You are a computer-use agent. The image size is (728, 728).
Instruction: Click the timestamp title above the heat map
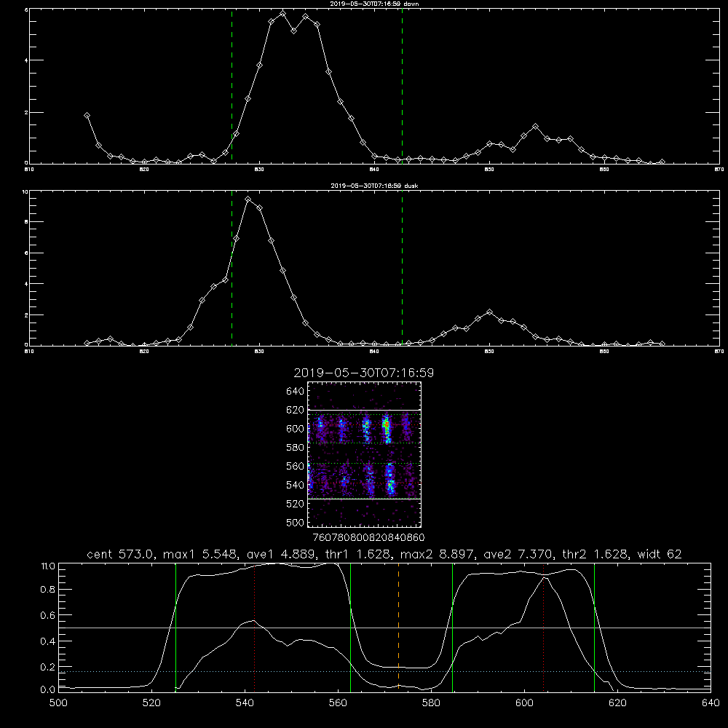tap(363, 373)
